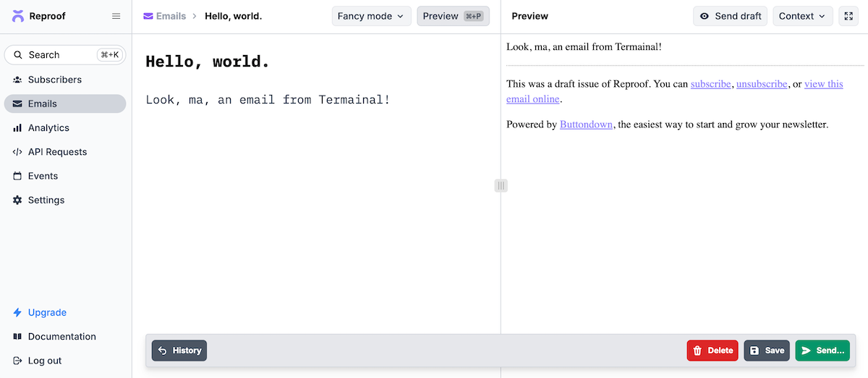868x378 pixels.
Task: Click the Buttondown link in preview
Action: pyautogui.click(x=586, y=125)
